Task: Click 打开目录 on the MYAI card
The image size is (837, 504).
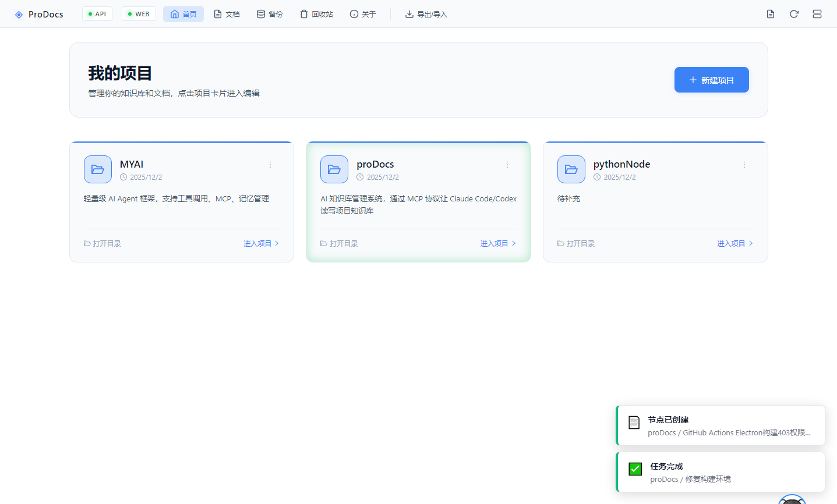Action: [103, 243]
